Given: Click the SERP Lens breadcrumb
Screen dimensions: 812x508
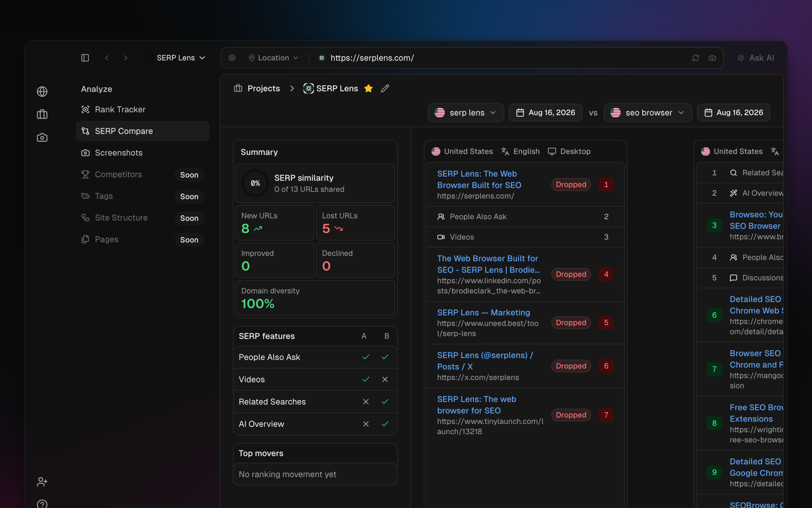Looking at the screenshot, I should pos(331,88).
